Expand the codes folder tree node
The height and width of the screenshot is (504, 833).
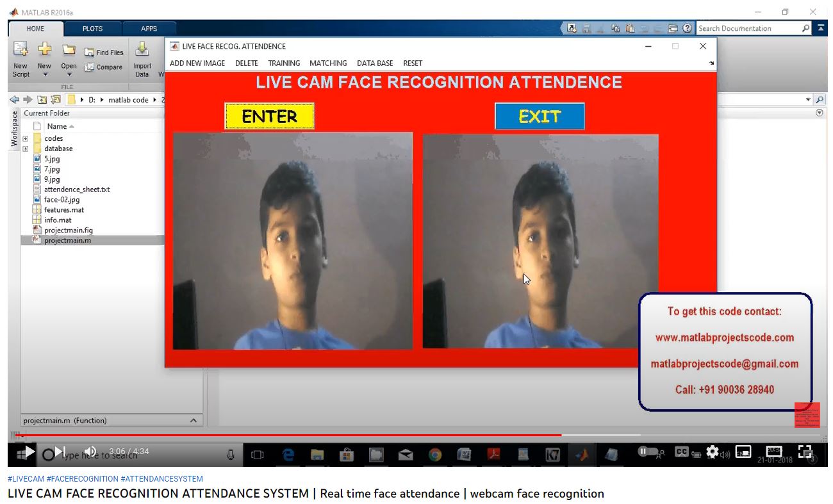(x=26, y=138)
